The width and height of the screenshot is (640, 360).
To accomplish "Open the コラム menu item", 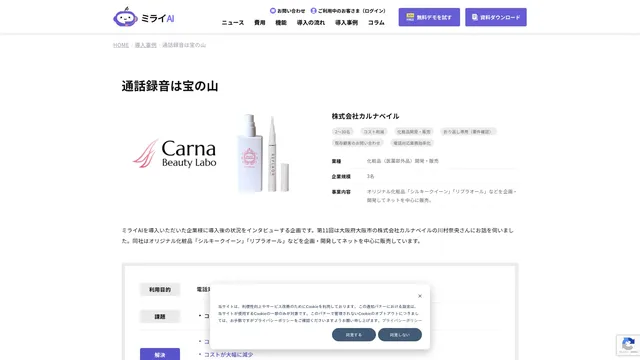I will (x=376, y=23).
